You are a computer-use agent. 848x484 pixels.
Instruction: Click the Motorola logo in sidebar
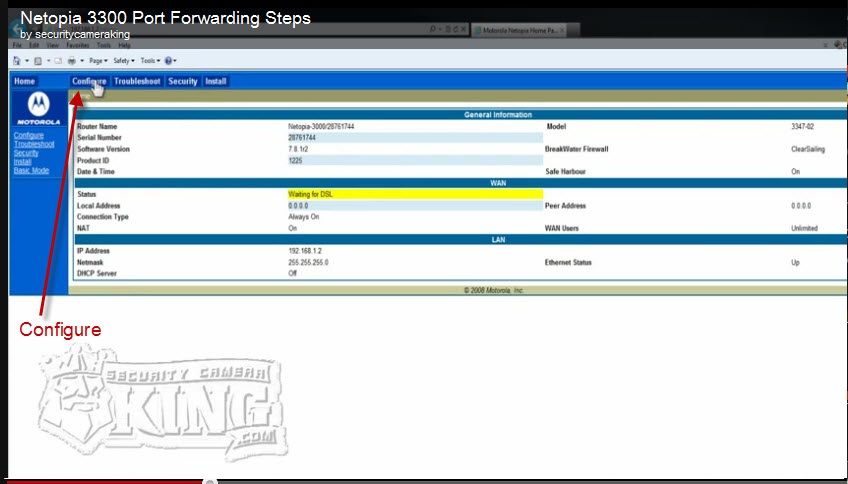tap(38, 108)
